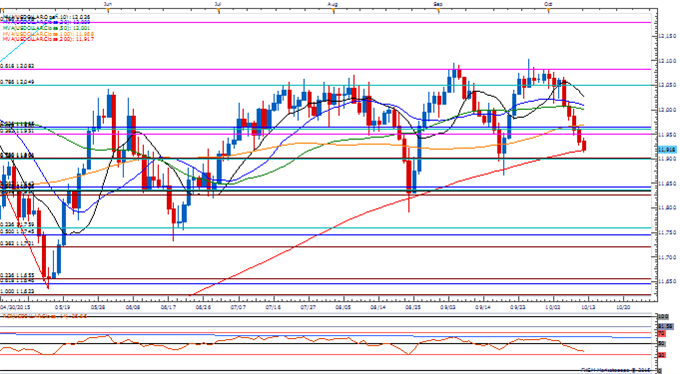Click the 08/05 date label

click(x=343, y=307)
